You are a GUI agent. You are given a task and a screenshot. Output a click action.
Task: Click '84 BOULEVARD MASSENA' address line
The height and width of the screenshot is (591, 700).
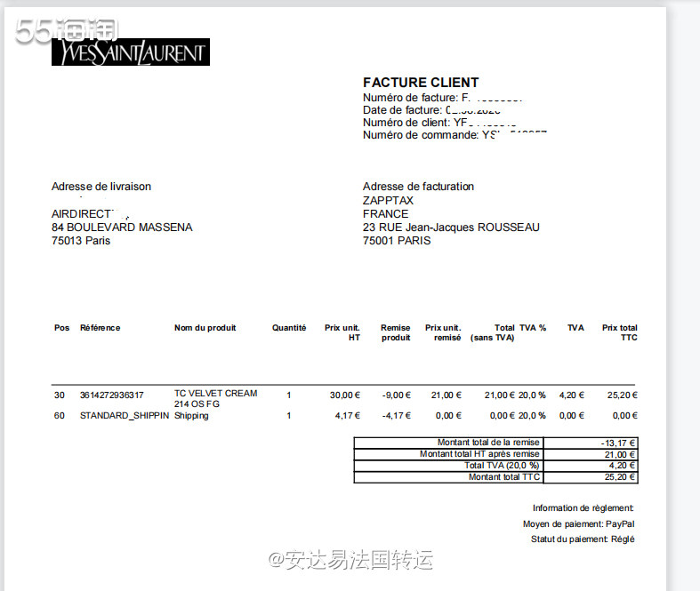point(122,228)
